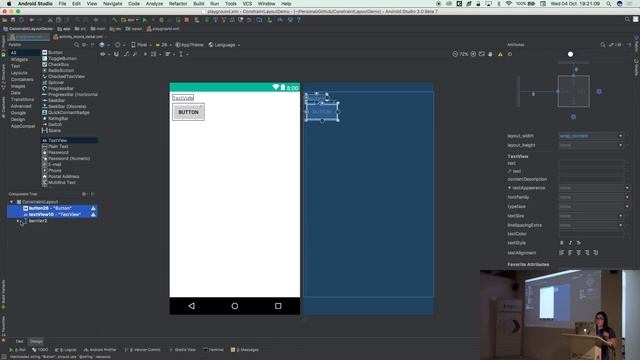Open the Apple menu

pos(9,4)
